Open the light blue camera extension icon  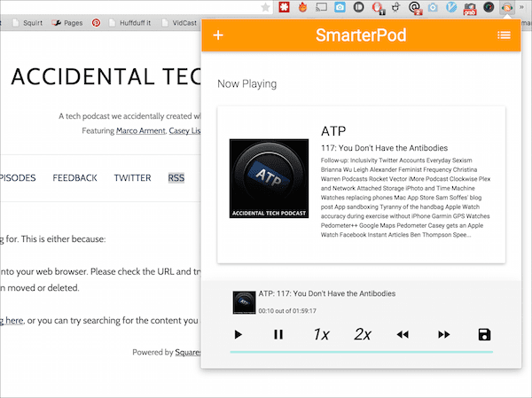pyautogui.click(x=433, y=7)
